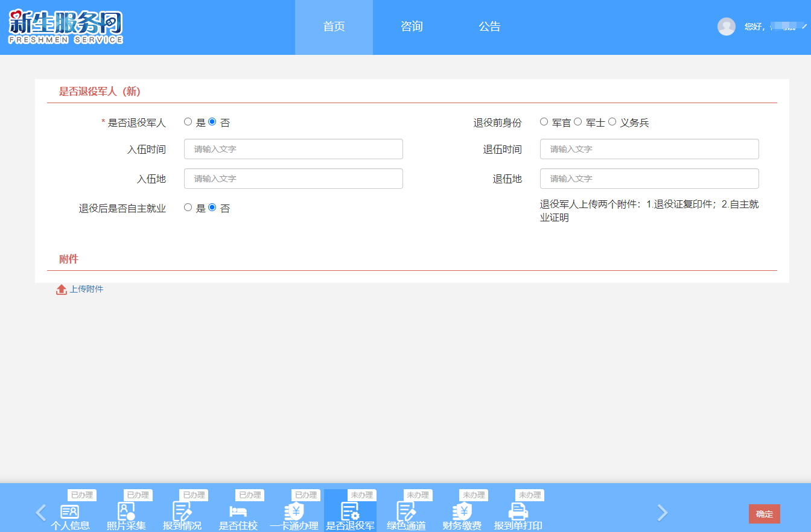
Task: Open the 个人信息 step icon
Action: (70, 511)
